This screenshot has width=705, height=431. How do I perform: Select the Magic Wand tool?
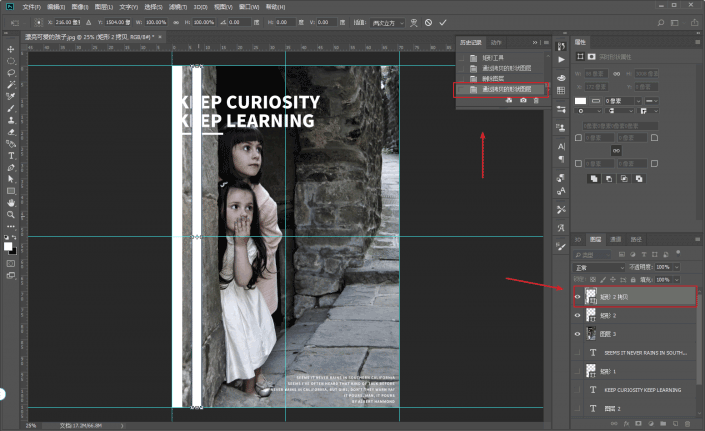tap(11, 84)
